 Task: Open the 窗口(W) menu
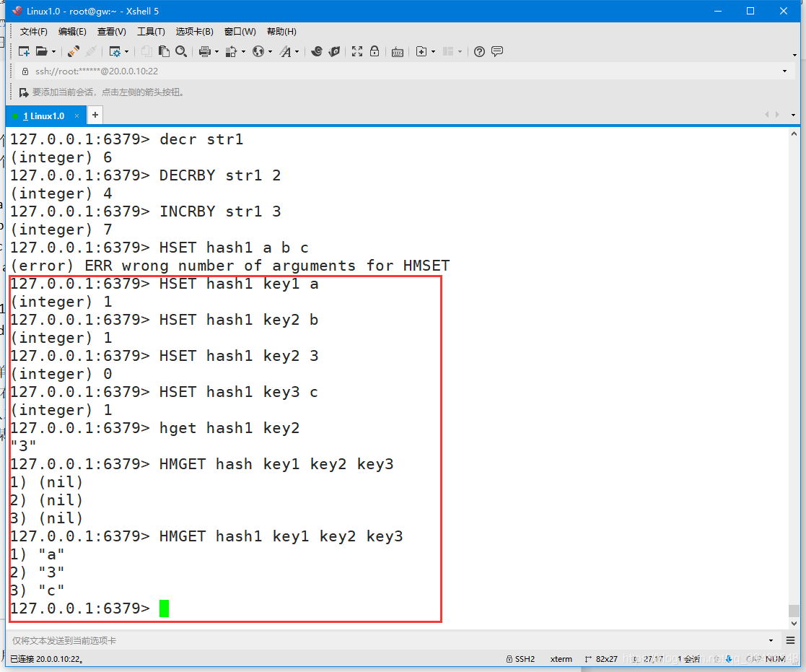240,32
